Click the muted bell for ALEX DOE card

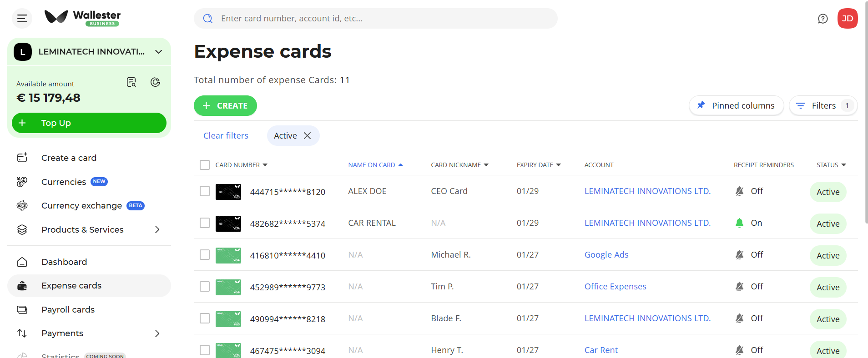pyautogui.click(x=739, y=191)
